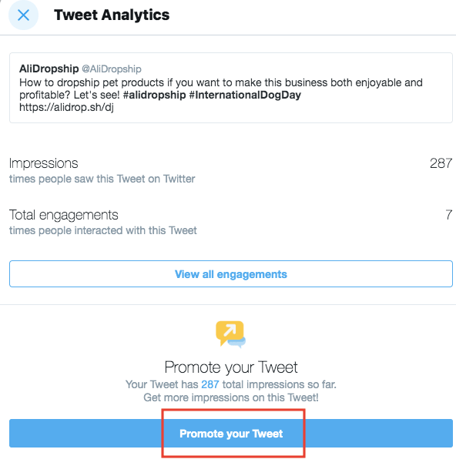Select the 287 impressions count on the right

[441, 163]
